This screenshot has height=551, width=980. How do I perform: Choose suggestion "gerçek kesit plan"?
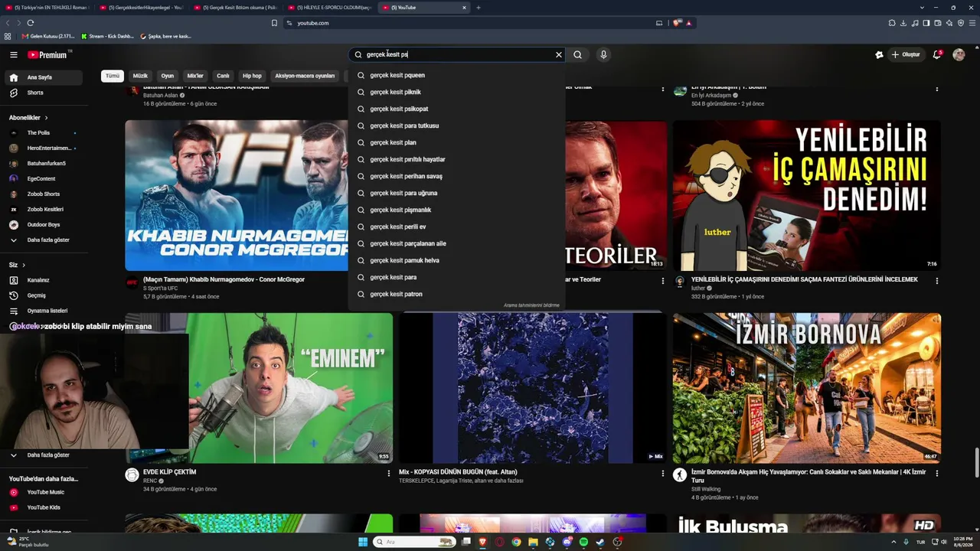tap(457, 142)
